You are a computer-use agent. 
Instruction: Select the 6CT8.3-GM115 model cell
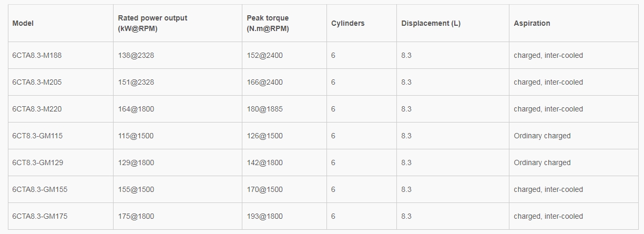[x=37, y=136]
